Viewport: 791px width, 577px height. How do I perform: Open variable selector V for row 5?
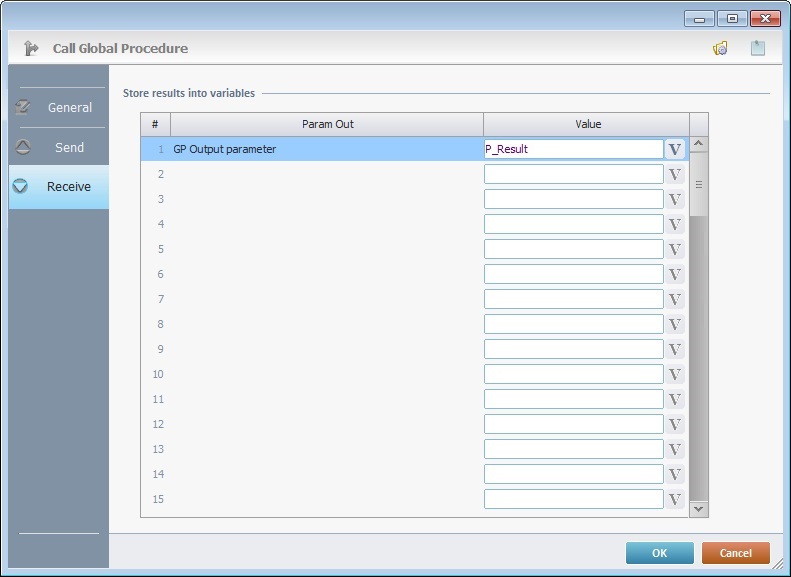[675, 249]
